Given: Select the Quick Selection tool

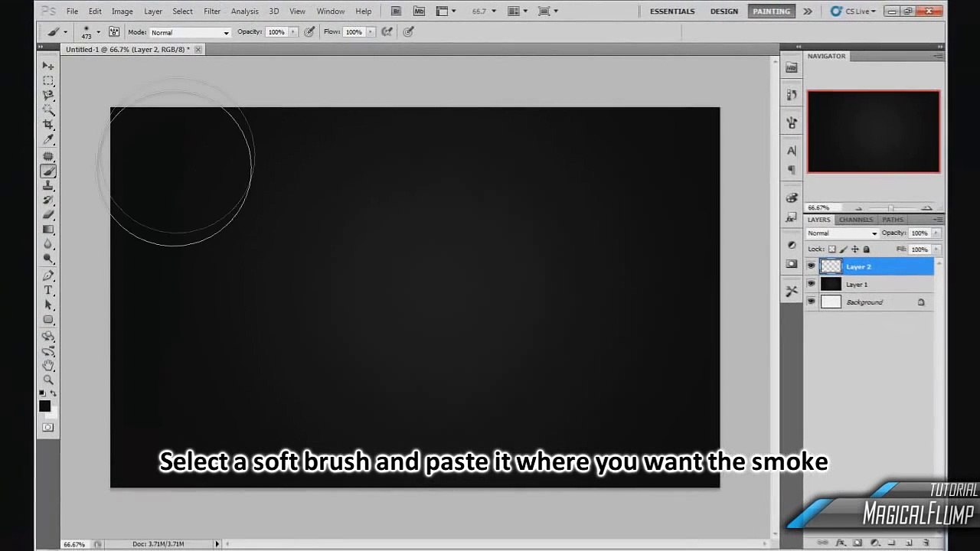Looking at the screenshot, I should [x=48, y=110].
